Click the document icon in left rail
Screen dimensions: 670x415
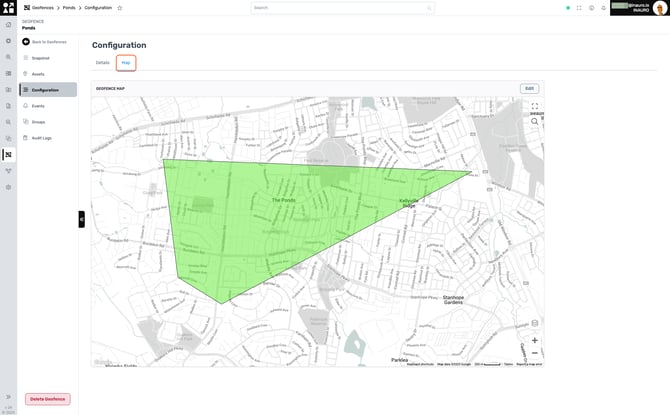click(x=8, y=106)
